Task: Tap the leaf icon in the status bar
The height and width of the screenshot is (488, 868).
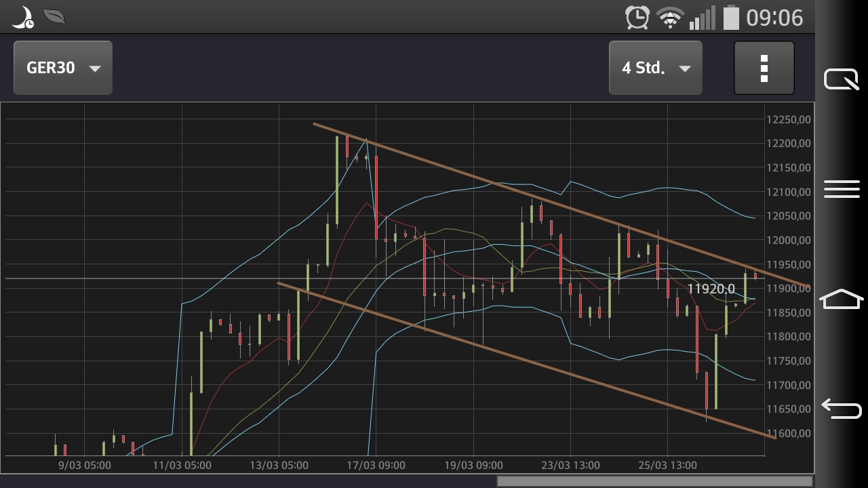Action: [54, 16]
